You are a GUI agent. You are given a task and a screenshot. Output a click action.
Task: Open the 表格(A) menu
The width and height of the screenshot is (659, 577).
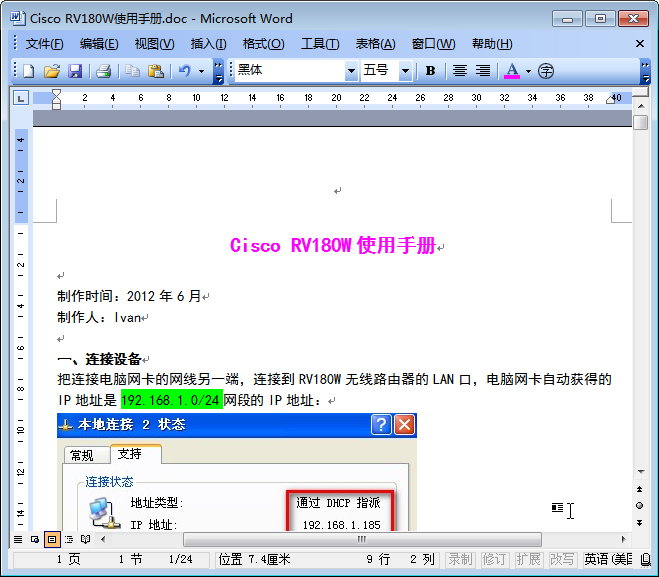point(375,44)
